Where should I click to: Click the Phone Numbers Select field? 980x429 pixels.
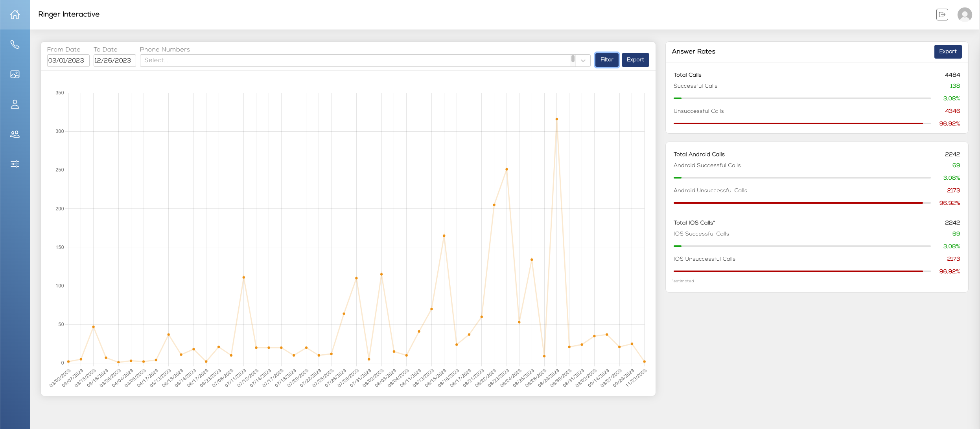[x=354, y=61]
